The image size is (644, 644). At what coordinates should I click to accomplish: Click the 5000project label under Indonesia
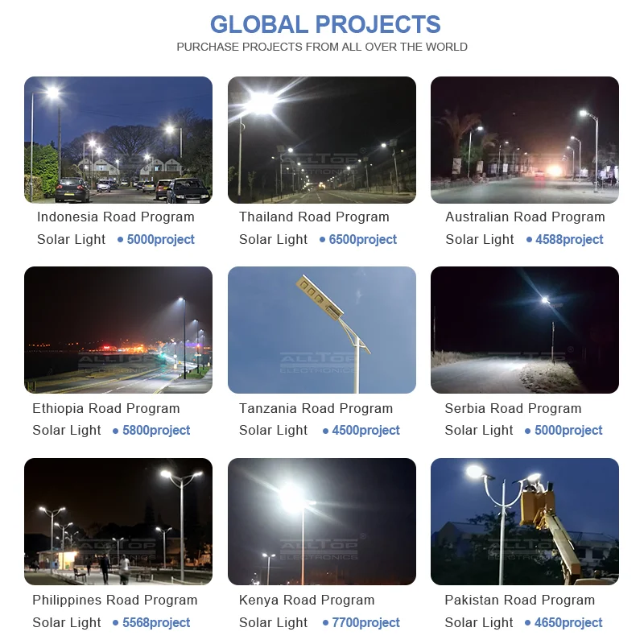point(160,239)
